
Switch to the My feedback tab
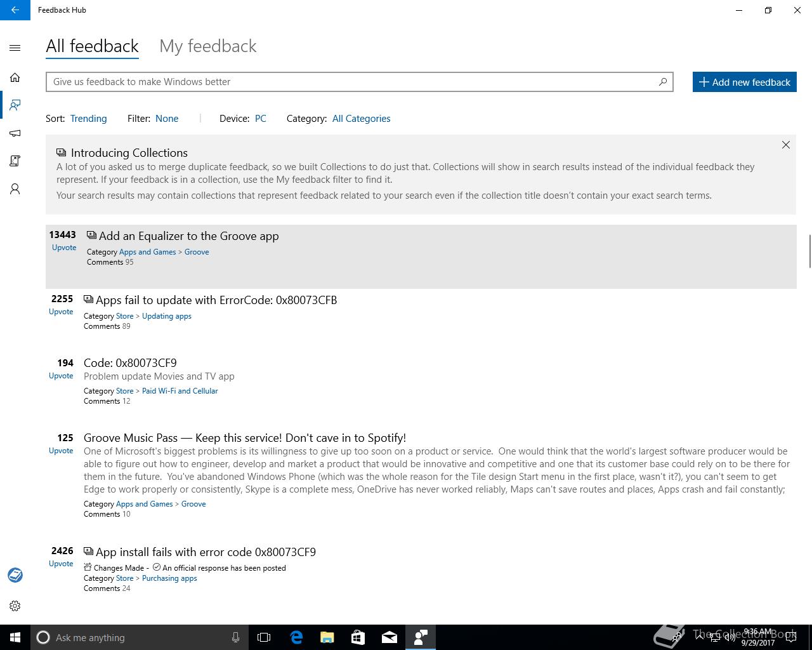click(x=208, y=46)
